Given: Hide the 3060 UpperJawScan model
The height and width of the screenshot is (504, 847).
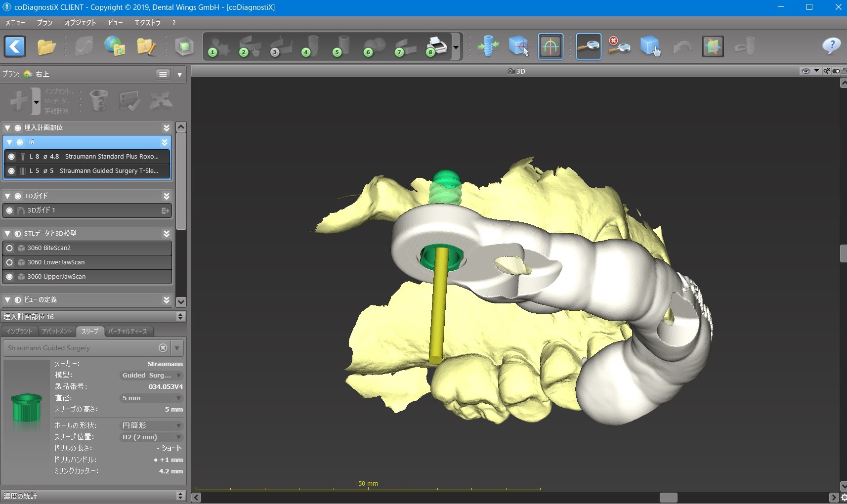Looking at the screenshot, I should [x=9, y=277].
